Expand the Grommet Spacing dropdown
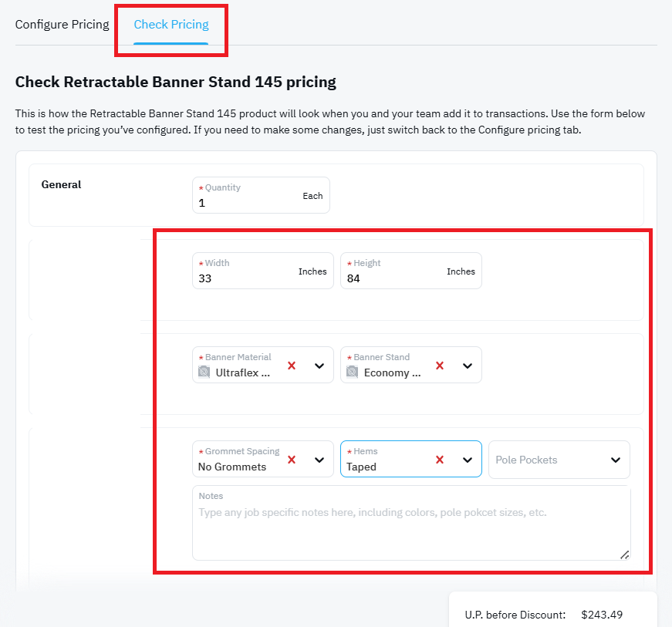Viewport: 672px width, 627px height. tap(319, 460)
